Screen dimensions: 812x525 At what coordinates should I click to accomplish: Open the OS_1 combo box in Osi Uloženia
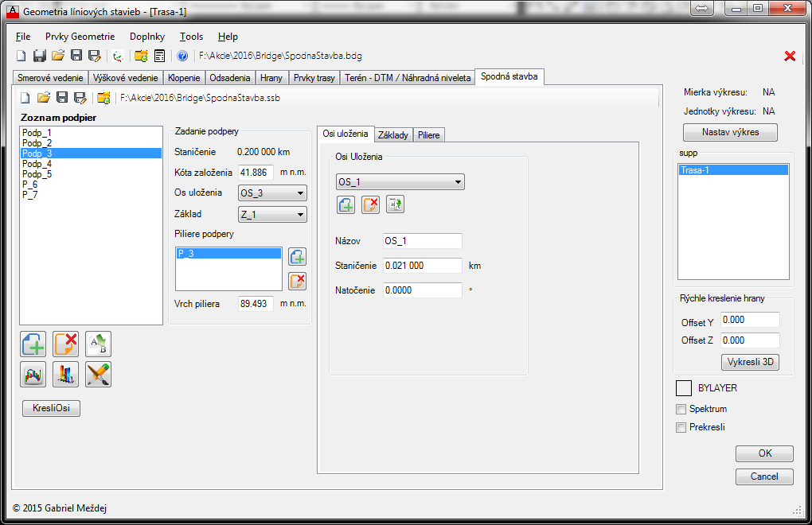pos(400,182)
